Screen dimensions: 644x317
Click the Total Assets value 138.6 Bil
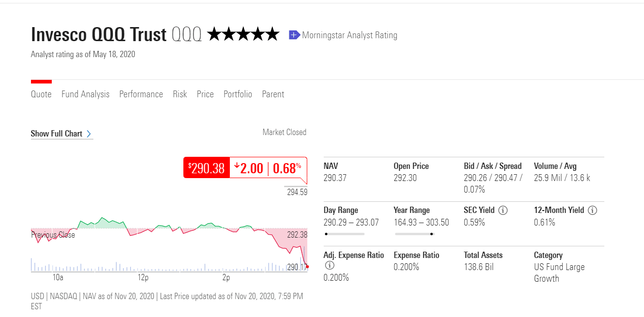479,267
